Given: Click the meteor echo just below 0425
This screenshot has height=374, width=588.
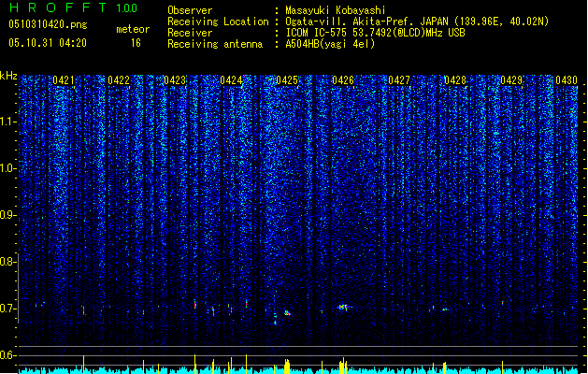Looking at the screenshot, I should tap(287, 312).
